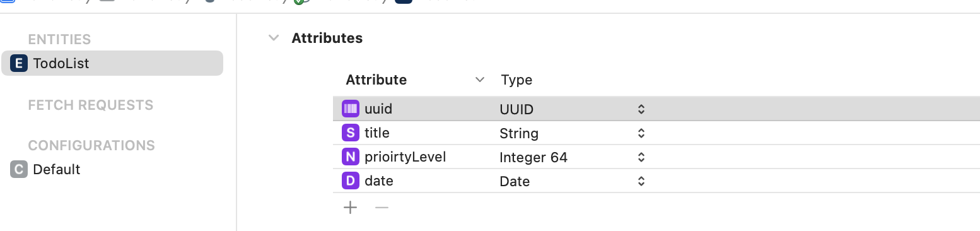This screenshot has width=980, height=231.
Task: Open the Attribute column sort chevron
Action: coord(480,80)
